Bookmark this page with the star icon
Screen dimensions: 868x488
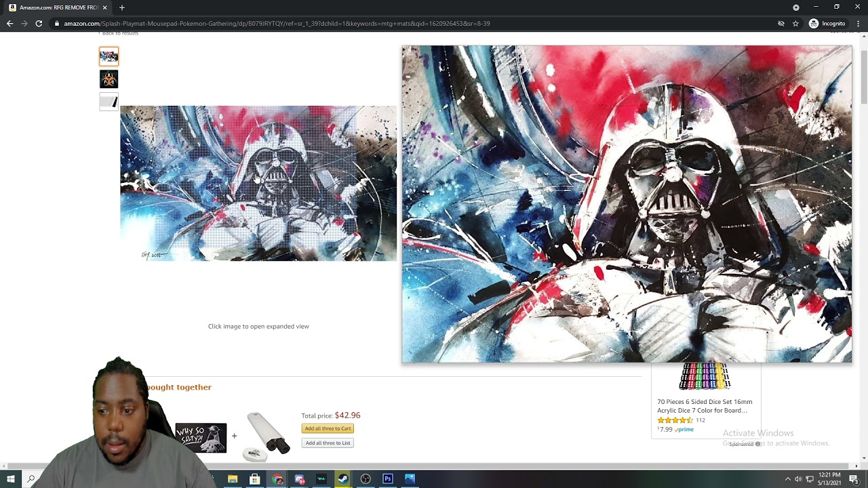[795, 24]
